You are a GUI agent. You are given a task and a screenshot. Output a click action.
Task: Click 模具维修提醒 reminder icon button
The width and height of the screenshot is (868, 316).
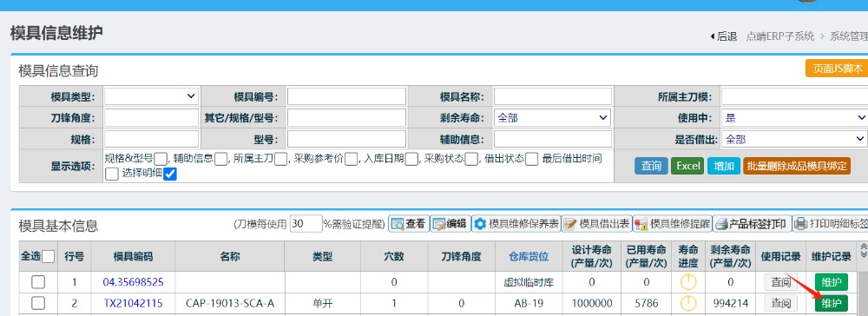[672, 224]
